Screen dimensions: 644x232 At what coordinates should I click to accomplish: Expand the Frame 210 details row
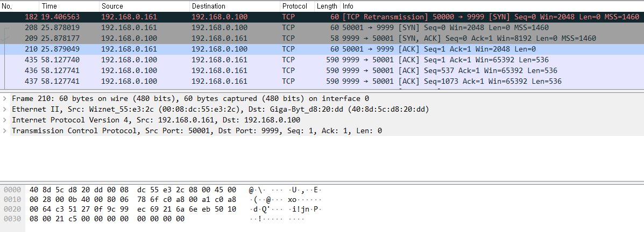(4, 99)
